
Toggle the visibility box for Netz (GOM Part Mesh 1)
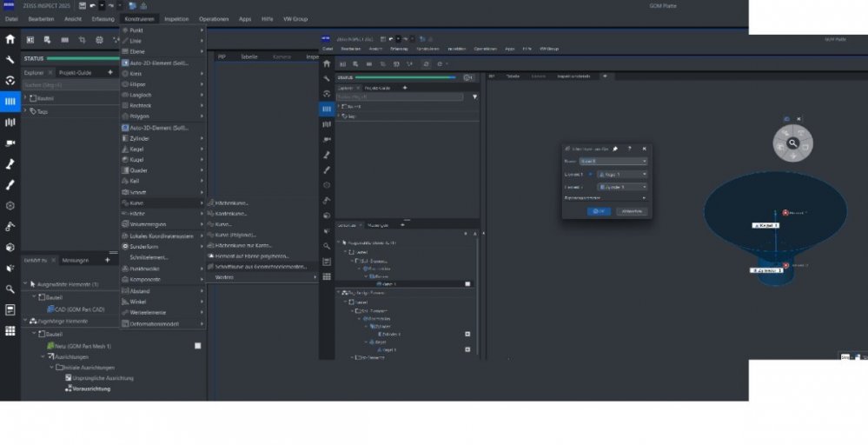click(x=197, y=346)
